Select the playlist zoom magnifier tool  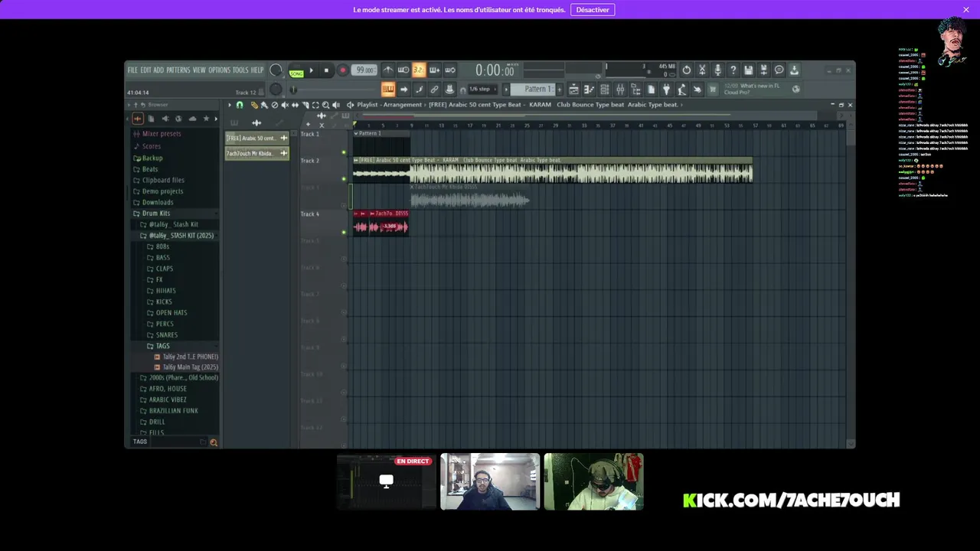pyautogui.click(x=325, y=105)
